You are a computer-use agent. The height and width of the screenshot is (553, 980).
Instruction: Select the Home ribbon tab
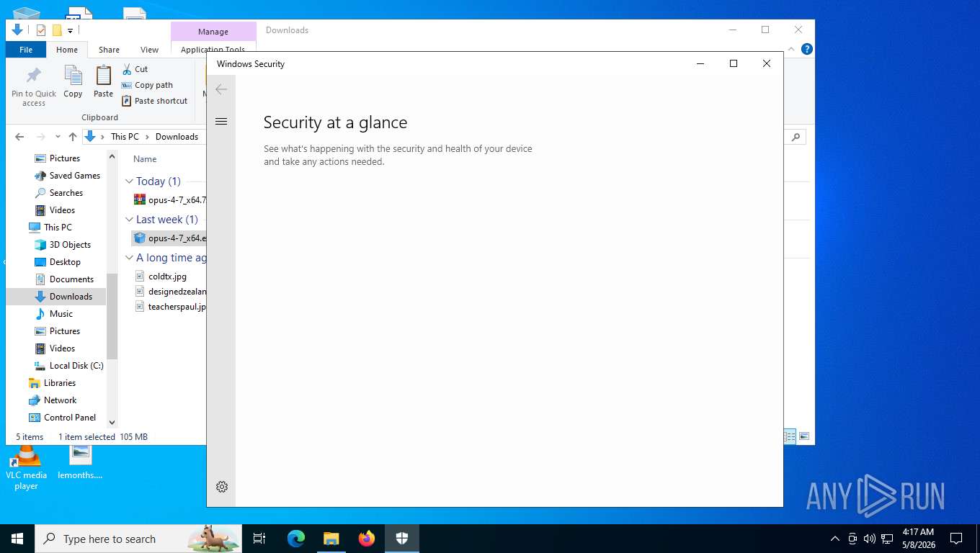coord(67,50)
